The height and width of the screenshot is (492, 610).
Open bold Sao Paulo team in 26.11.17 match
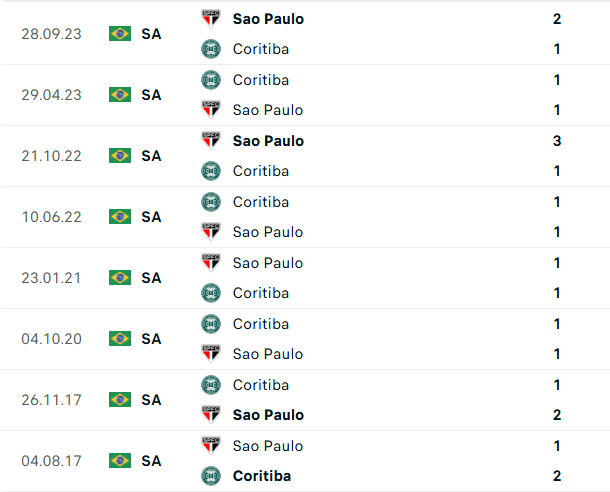[268, 415]
